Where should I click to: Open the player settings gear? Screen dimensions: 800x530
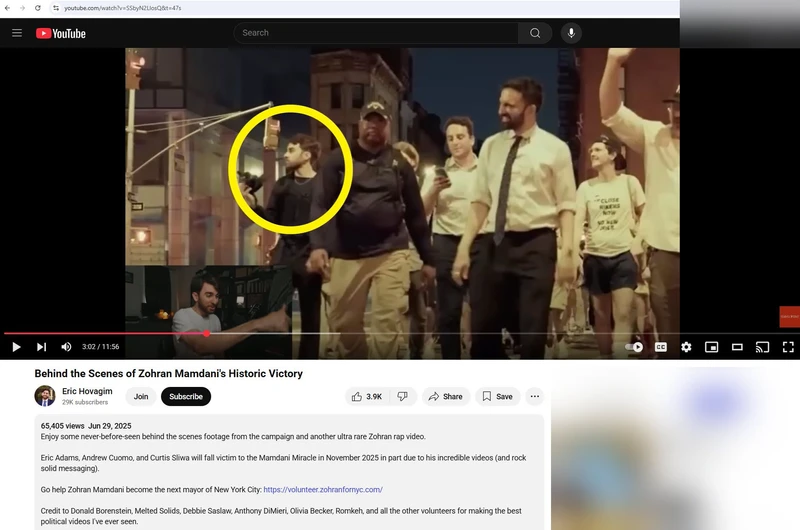click(x=686, y=347)
